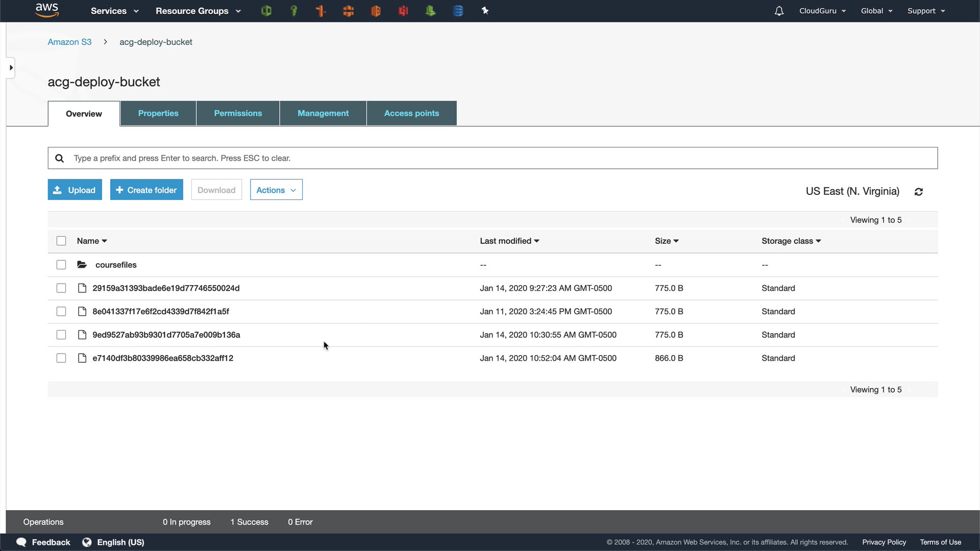Click the Upload button

coord(75,190)
